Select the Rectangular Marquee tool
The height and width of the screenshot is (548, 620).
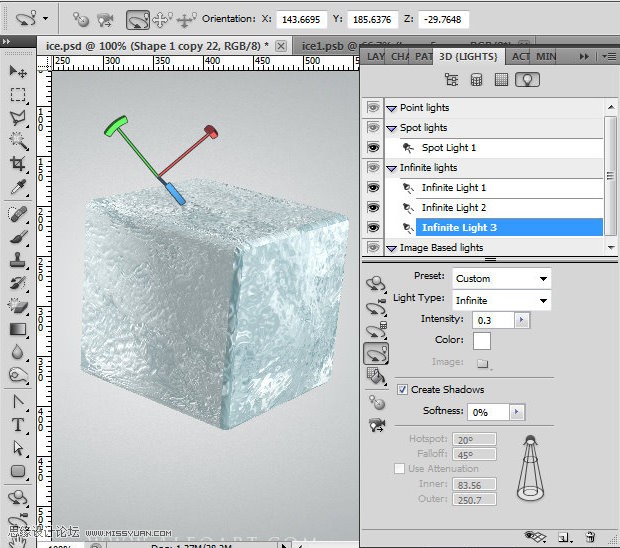(x=18, y=94)
